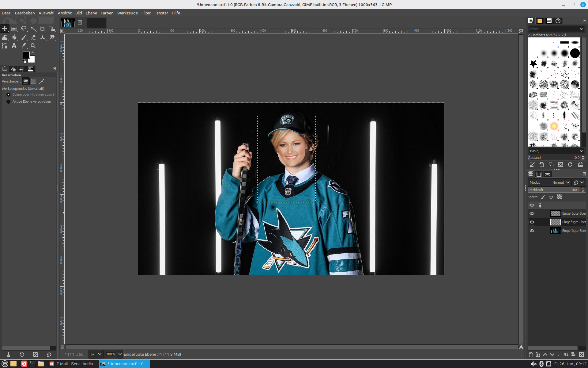
Task: Open the px unit dropdown in status bar
Action: (96, 354)
